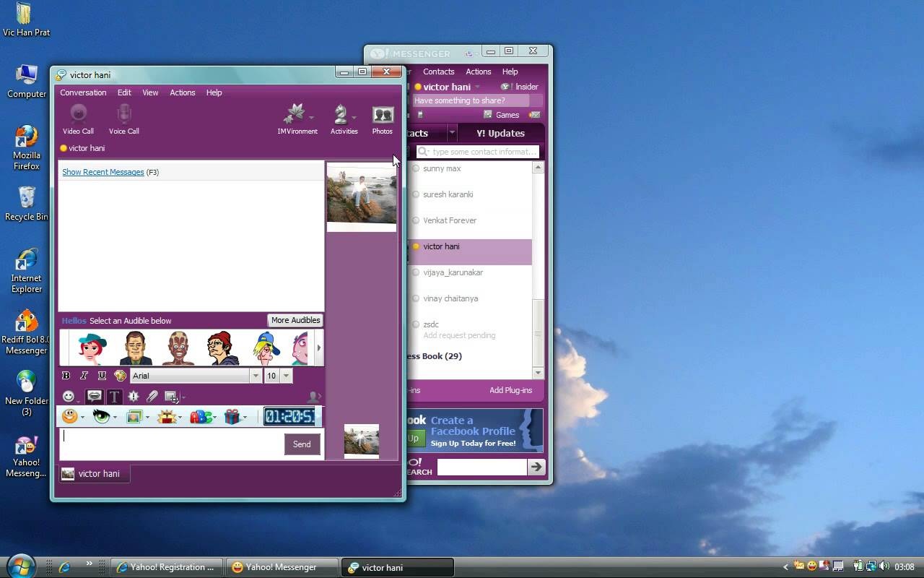This screenshot has height=578, width=924.
Task: Open the Photos sharing icon
Action: (x=382, y=115)
